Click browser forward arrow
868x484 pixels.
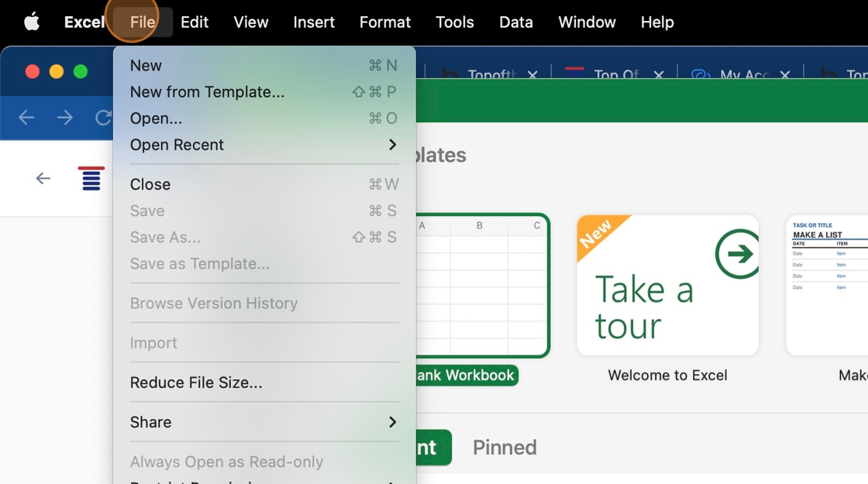(x=65, y=117)
